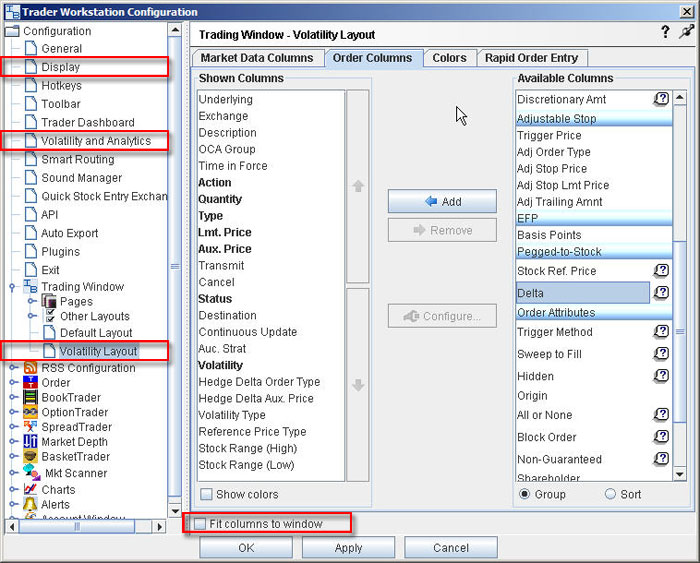The image size is (700, 563).
Task: Select Volatility Layout in the tree
Action: coord(98,351)
